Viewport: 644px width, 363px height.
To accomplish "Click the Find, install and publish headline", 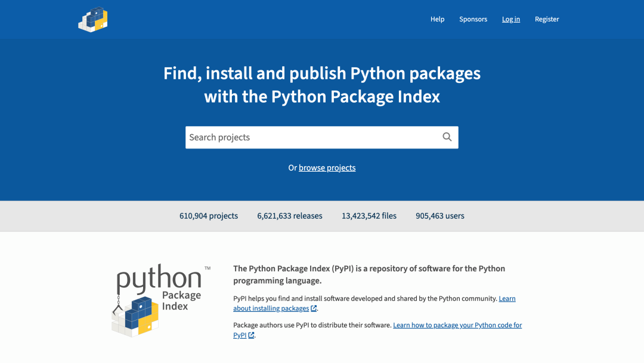I will click(x=322, y=85).
